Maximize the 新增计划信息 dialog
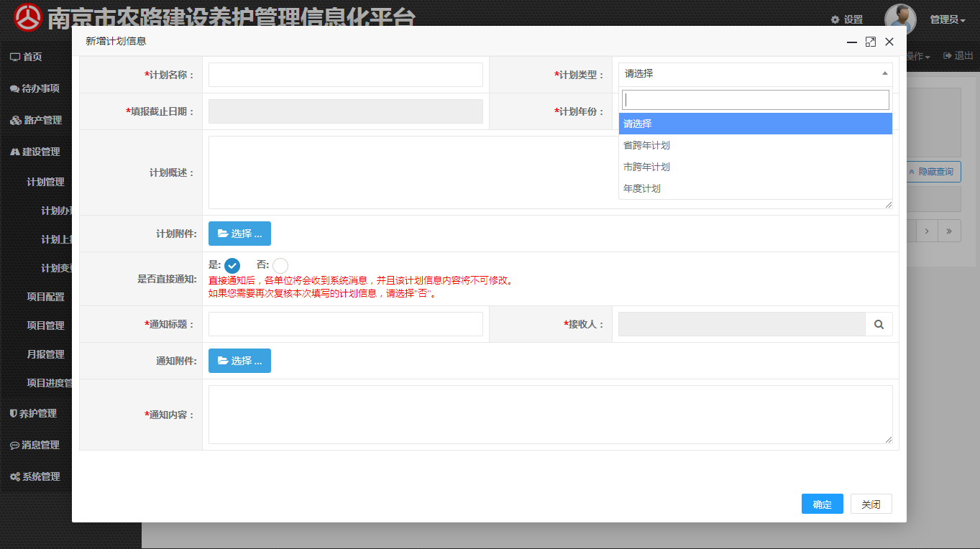This screenshot has width=980, height=549. (x=871, y=42)
